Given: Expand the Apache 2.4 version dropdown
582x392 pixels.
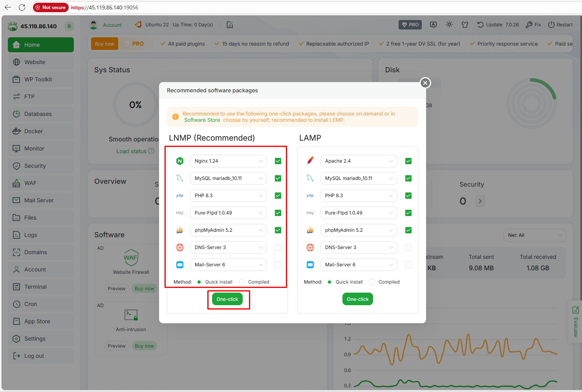Looking at the screenshot, I should pos(359,161).
